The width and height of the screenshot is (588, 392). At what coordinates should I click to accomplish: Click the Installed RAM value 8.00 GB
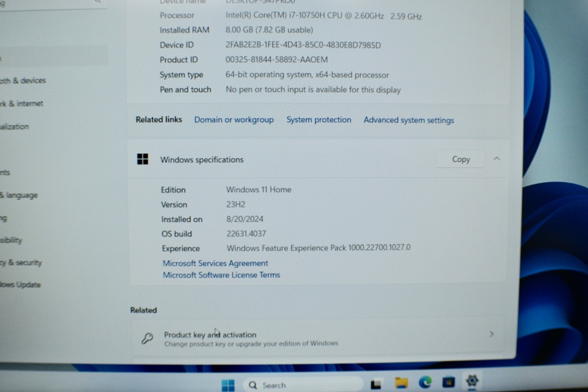coord(269,30)
